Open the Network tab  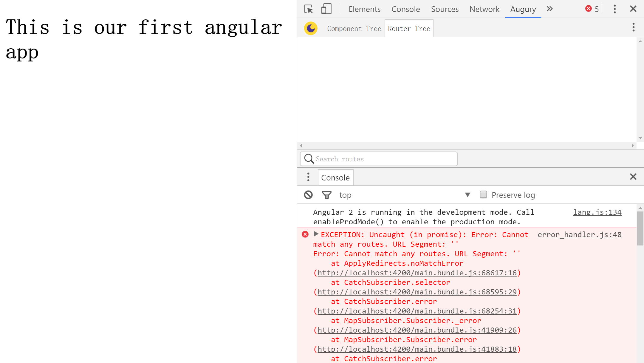pyautogui.click(x=484, y=9)
